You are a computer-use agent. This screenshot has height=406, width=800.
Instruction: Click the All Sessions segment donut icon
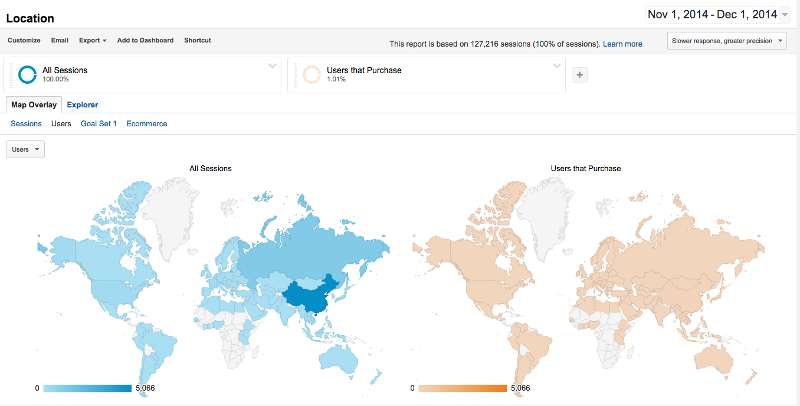tap(27, 73)
